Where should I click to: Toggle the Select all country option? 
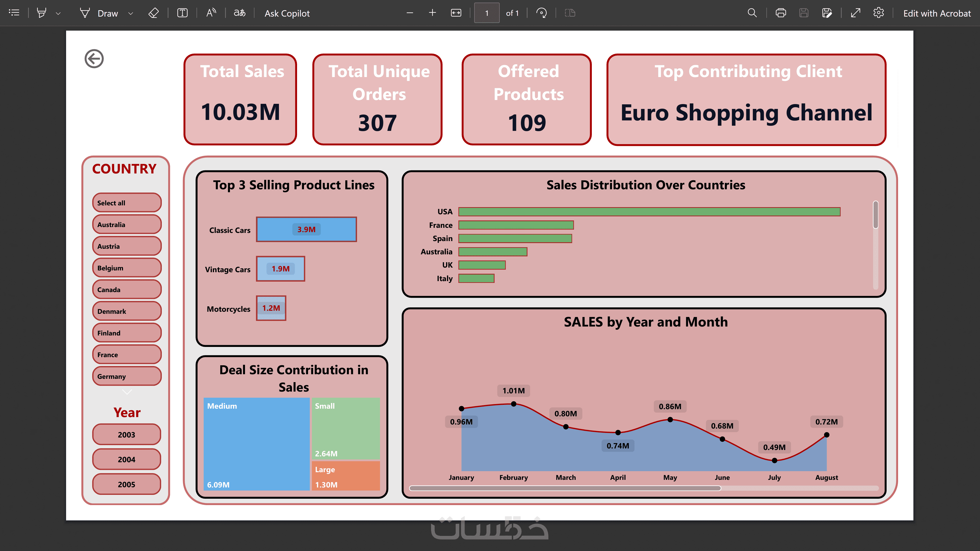[x=127, y=203]
